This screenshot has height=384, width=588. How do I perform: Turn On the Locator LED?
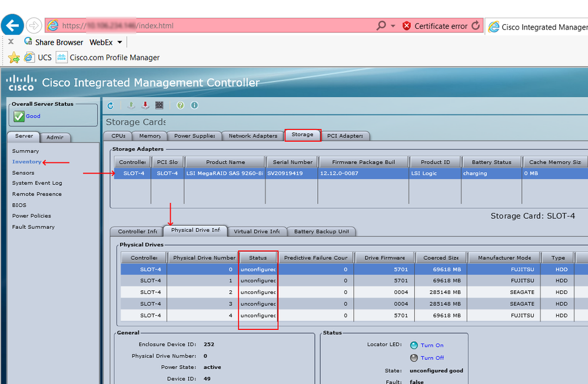tap(432, 345)
